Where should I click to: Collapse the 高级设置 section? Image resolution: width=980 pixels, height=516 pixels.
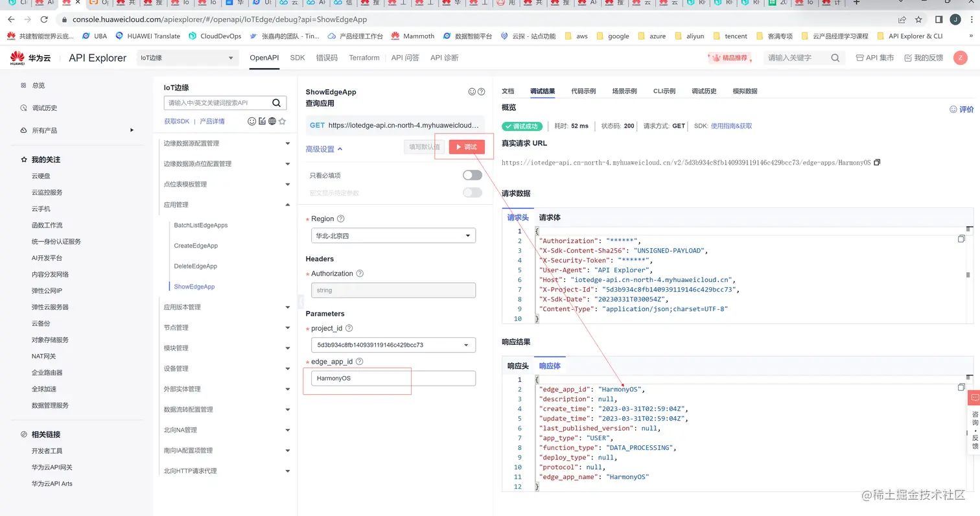pyautogui.click(x=324, y=149)
